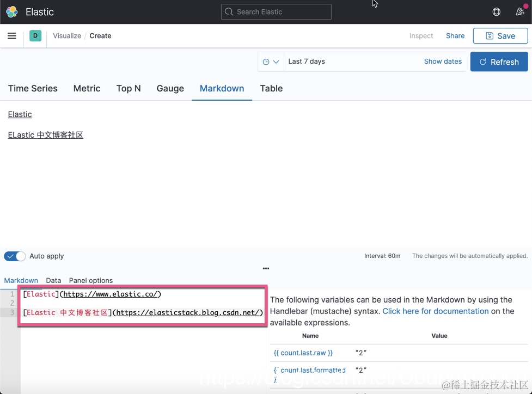
Task: Open the Share menu
Action: [x=455, y=35]
